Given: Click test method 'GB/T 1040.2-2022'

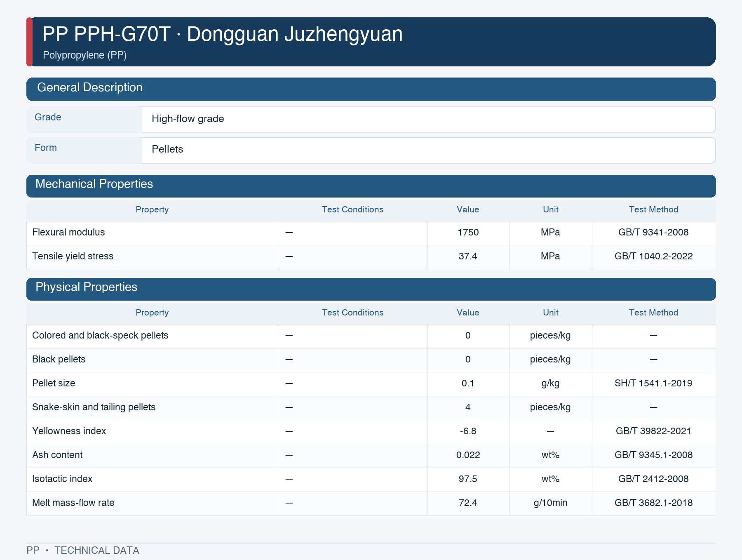Looking at the screenshot, I should 653,256.
